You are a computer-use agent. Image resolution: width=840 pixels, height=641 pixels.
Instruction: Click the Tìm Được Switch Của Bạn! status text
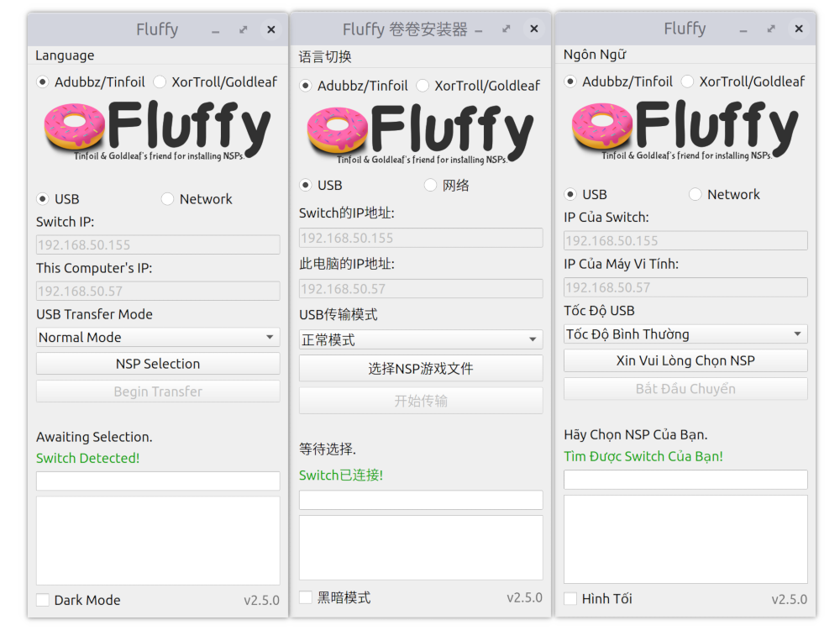click(x=643, y=457)
